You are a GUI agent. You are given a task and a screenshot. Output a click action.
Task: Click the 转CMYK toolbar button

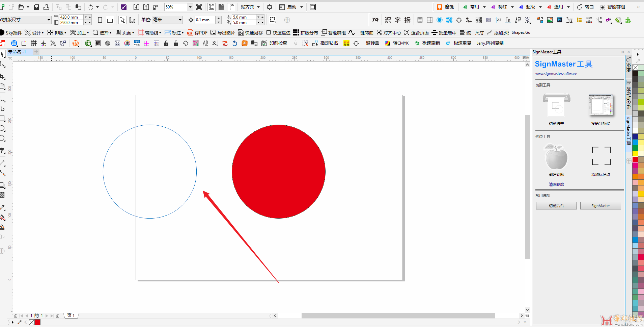[x=397, y=43]
